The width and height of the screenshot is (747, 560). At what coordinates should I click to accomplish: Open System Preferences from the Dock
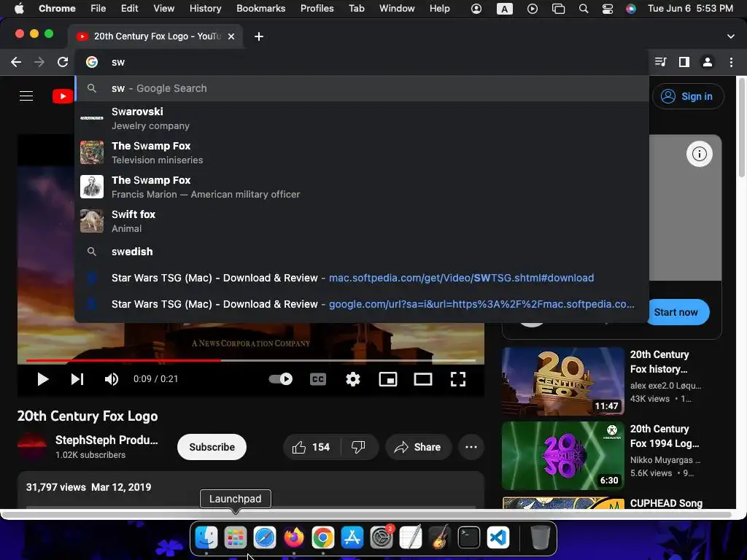point(382,537)
